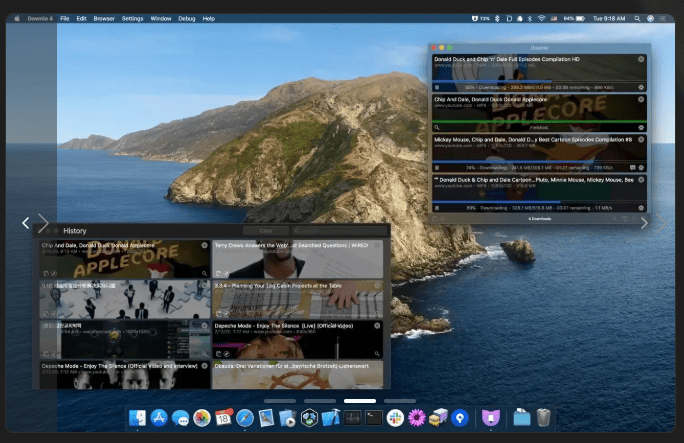684x443 pixels.
Task: Open the purple Downie icon in the Dock
Action: point(491,418)
